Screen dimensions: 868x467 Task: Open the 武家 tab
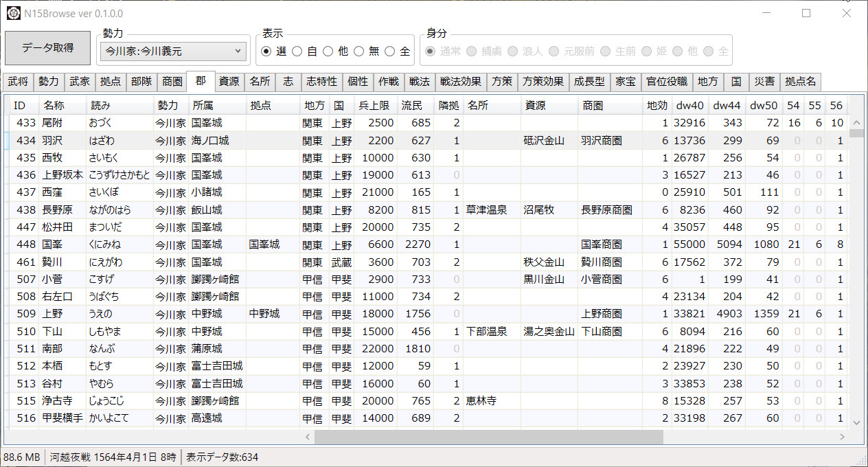pyautogui.click(x=80, y=82)
